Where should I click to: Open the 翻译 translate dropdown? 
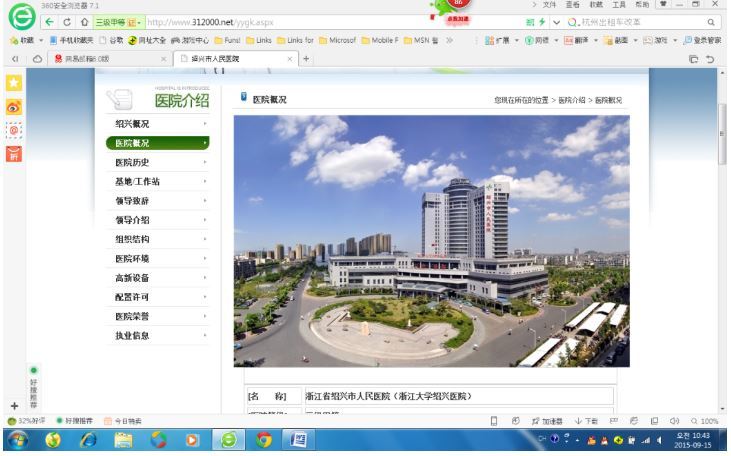(581, 41)
